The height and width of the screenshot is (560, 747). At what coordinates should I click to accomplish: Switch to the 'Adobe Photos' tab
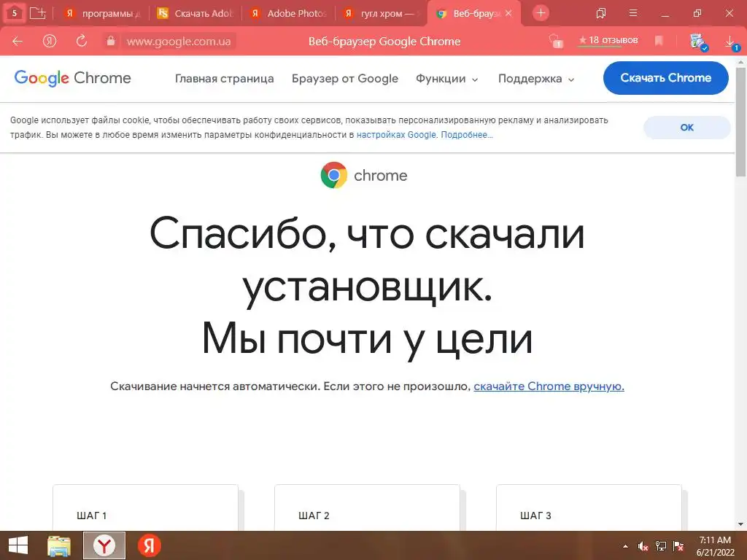[x=289, y=13]
